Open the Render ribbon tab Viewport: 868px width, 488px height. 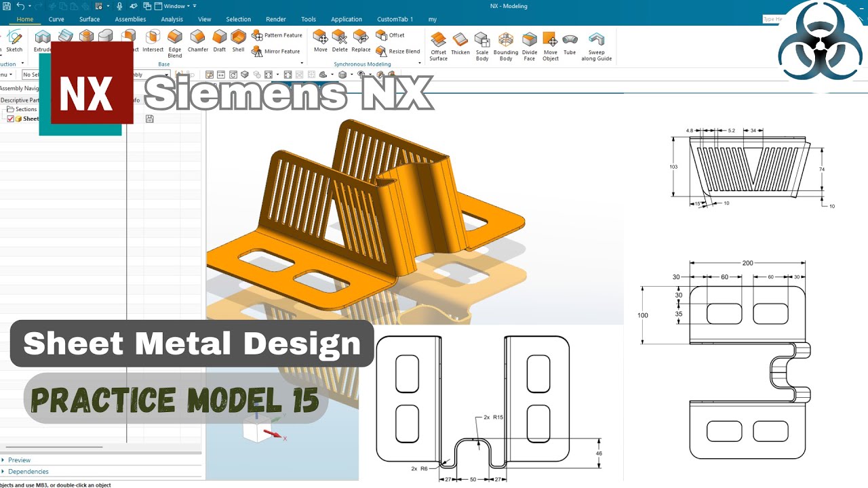point(276,20)
